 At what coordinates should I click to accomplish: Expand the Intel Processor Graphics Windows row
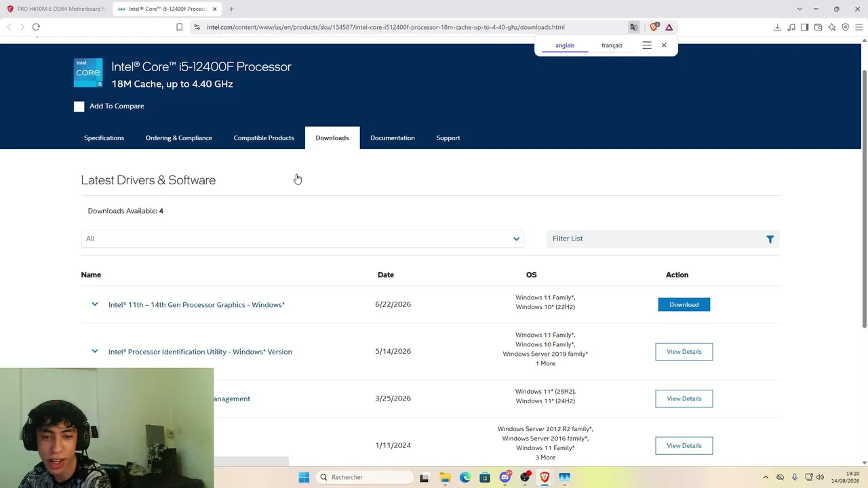[95, 304]
